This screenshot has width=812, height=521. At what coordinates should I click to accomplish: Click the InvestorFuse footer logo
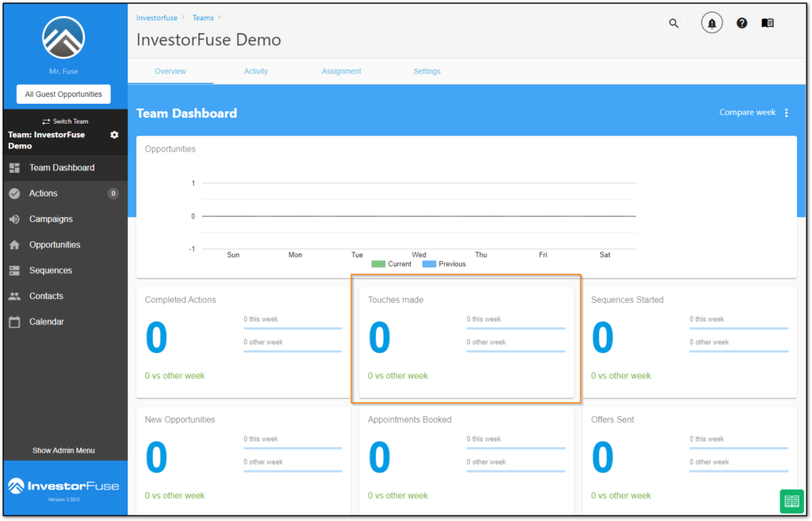(63, 486)
